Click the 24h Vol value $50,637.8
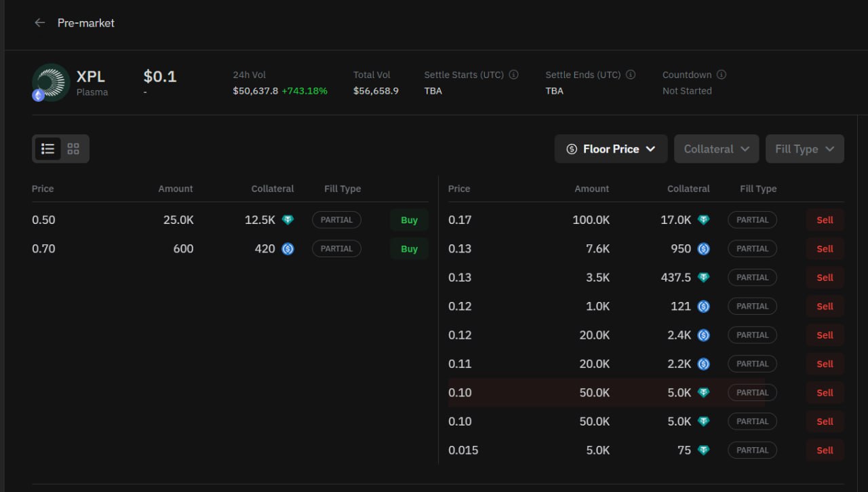This screenshot has height=492, width=868. tap(256, 90)
